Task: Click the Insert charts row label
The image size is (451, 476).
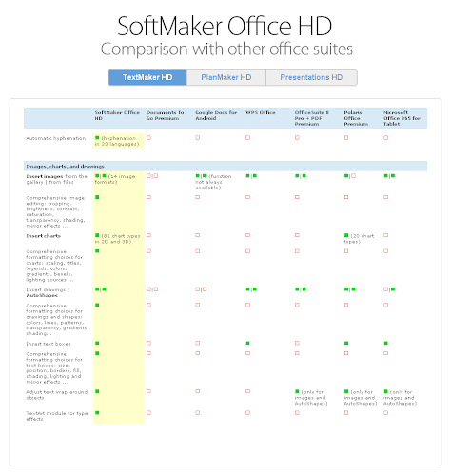Action: coord(43,236)
